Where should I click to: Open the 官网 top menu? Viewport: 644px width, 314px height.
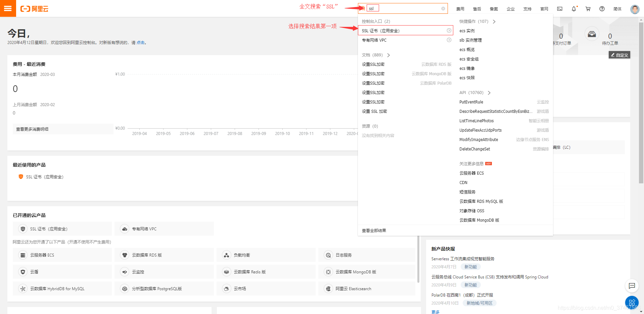point(544,9)
